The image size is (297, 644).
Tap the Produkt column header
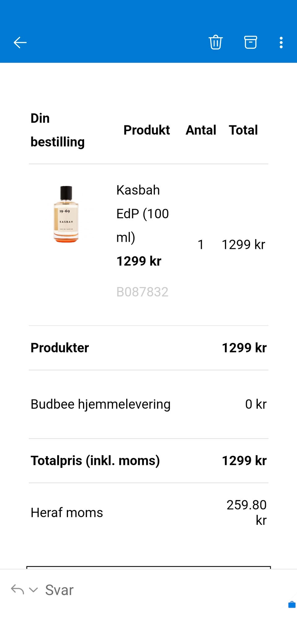coord(147,130)
